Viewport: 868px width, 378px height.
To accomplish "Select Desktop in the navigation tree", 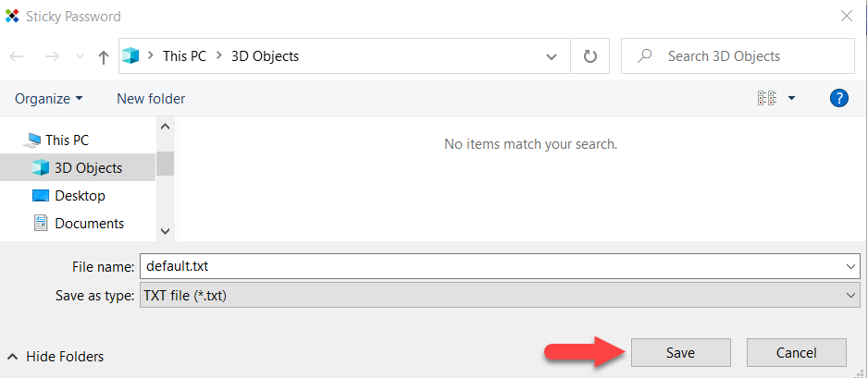I will pyautogui.click(x=78, y=196).
